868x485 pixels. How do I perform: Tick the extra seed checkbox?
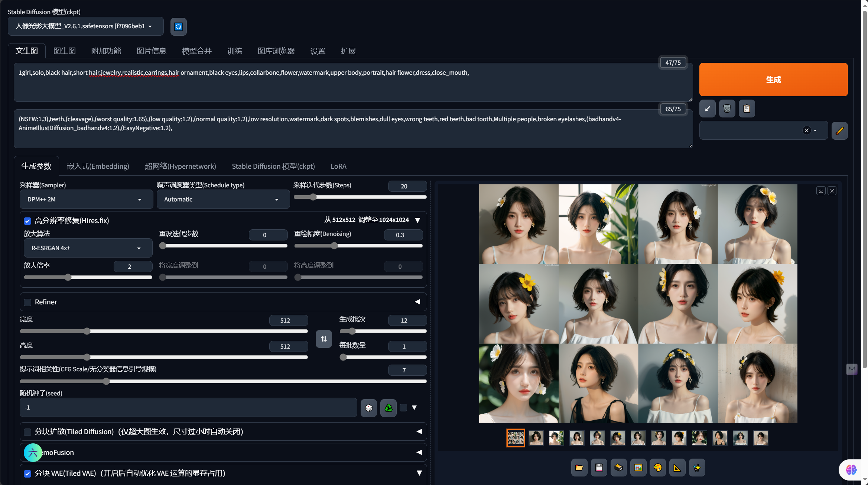pyautogui.click(x=403, y=408)
